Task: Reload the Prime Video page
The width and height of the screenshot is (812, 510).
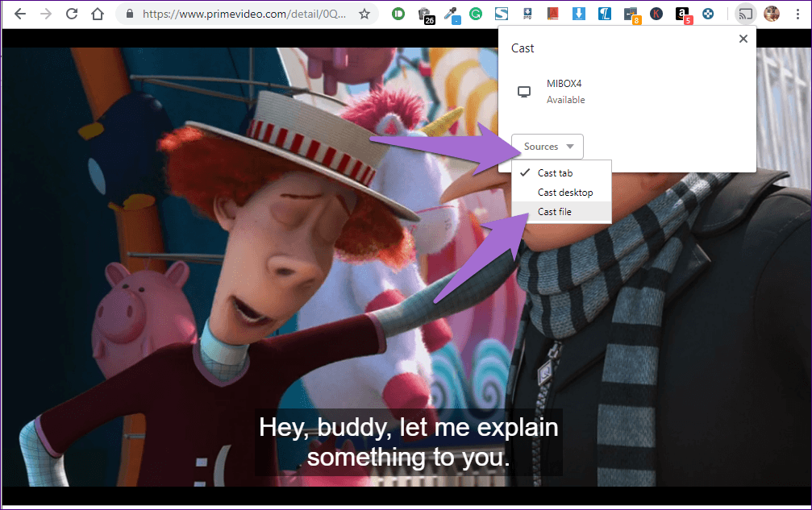Action: (72, 14)
